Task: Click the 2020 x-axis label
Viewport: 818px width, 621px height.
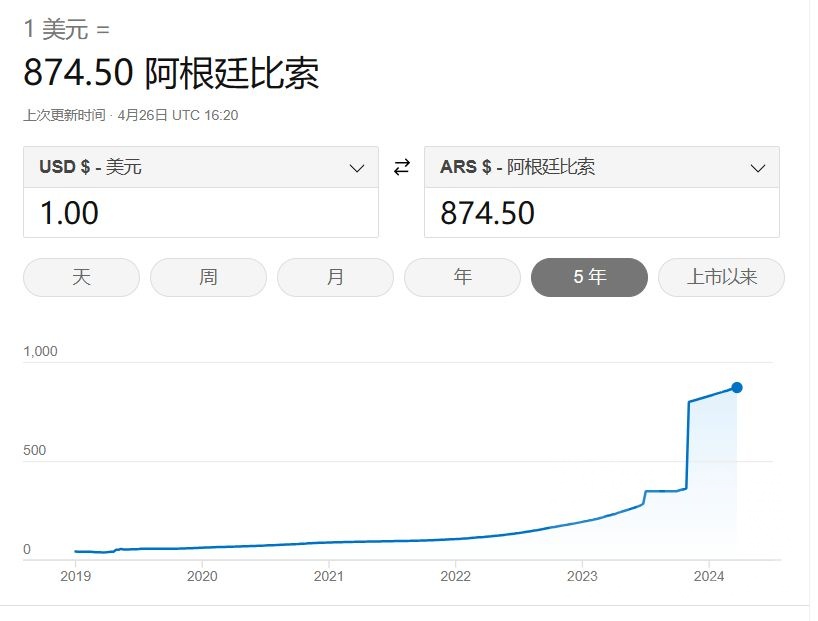Action: click(x=202, y=576)
